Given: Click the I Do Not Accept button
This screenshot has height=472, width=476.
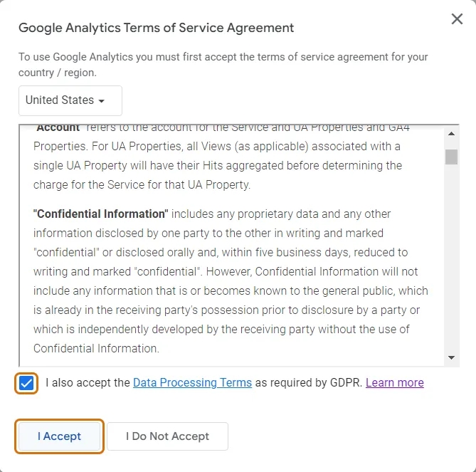Looking at the screenshot, I should coord(167,436).
